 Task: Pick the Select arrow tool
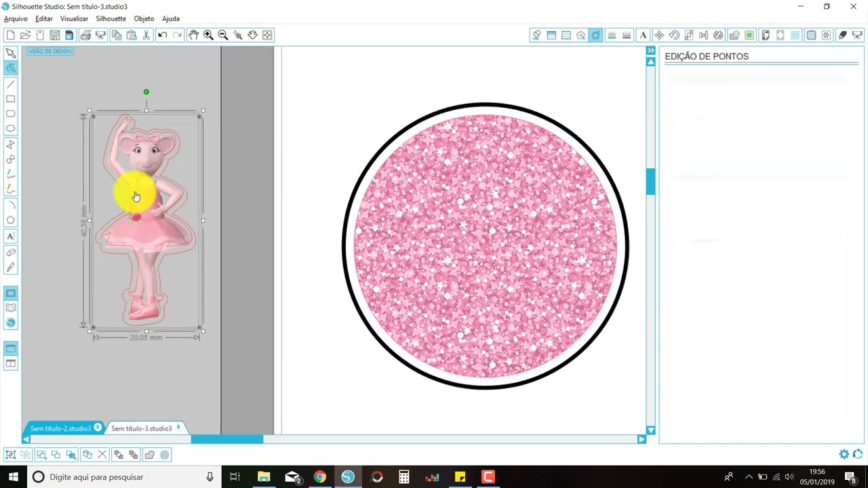(x=11, y=53)
